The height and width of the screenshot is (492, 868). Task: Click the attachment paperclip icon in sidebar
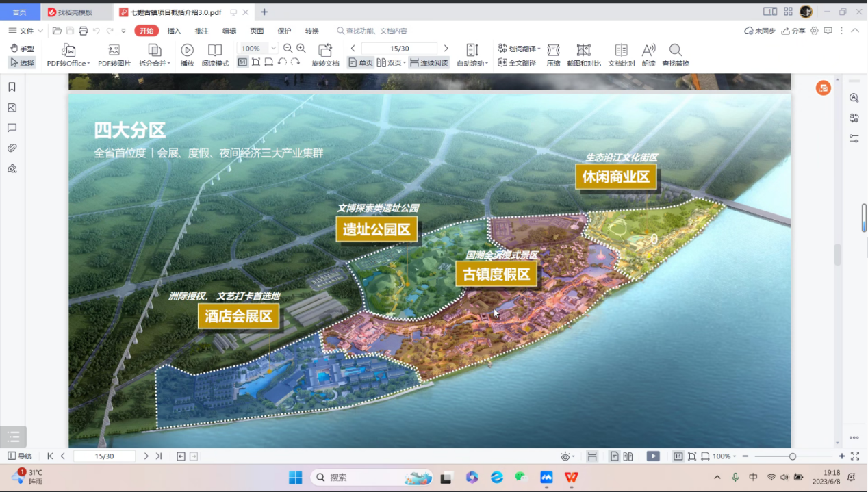click(12, 148)
